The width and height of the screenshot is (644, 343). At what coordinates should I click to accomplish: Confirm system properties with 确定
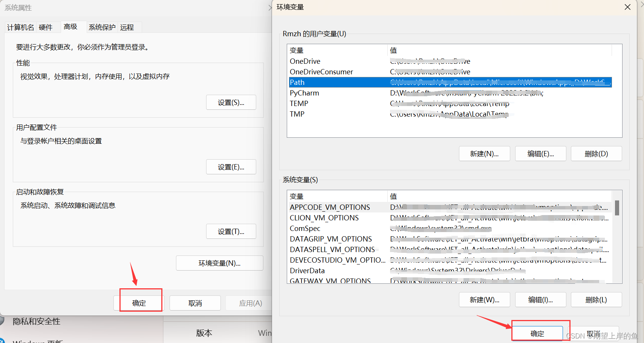tap(139, 303)
